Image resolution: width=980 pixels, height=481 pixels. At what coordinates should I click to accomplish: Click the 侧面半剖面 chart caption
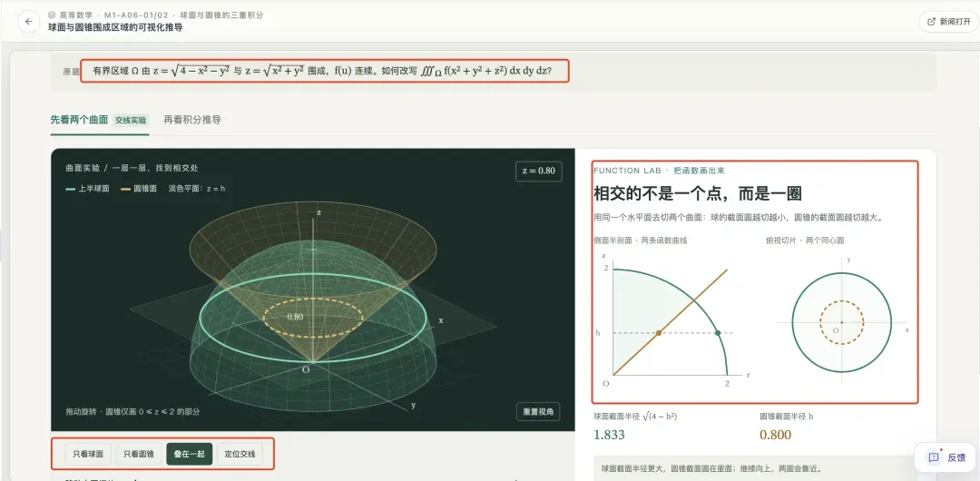coord(640,240)
